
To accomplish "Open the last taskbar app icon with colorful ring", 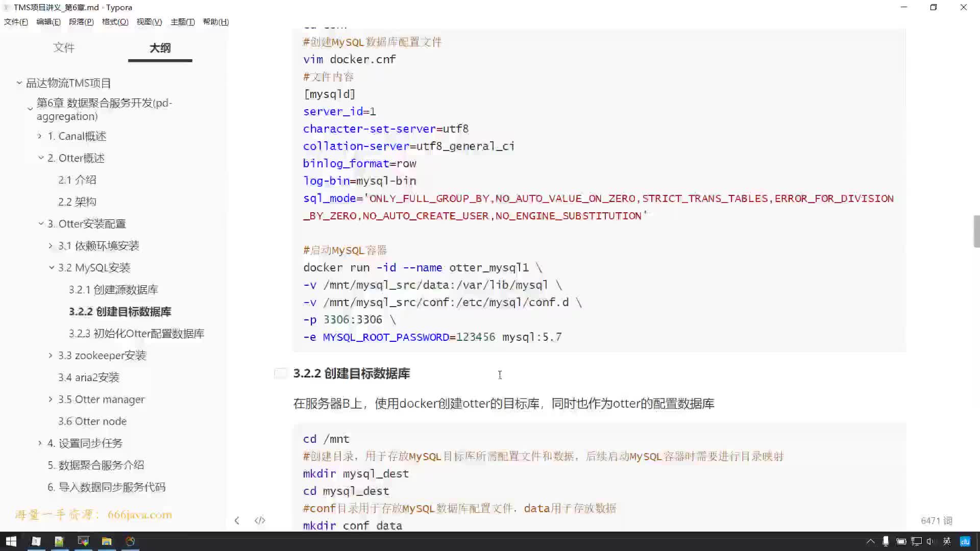I will click(x=130, y=541).
